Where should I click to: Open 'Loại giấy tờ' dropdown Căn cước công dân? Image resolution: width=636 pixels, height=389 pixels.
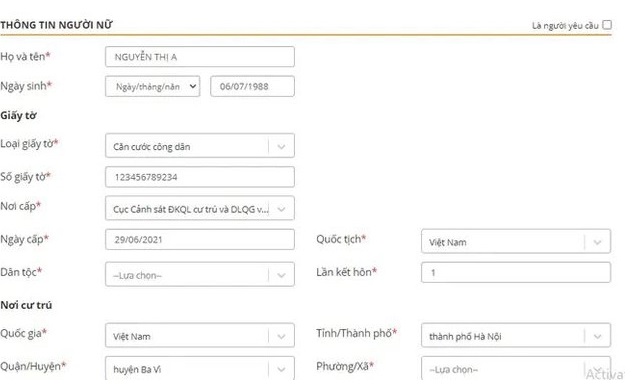coord(200,146)
